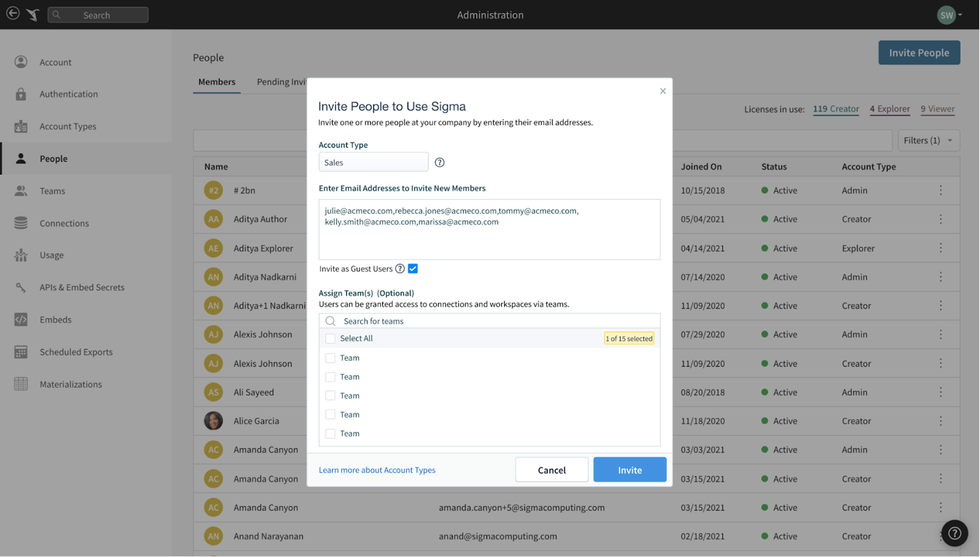
Task: Click the Account Types badge icon
Action: [x=21, y=126]
